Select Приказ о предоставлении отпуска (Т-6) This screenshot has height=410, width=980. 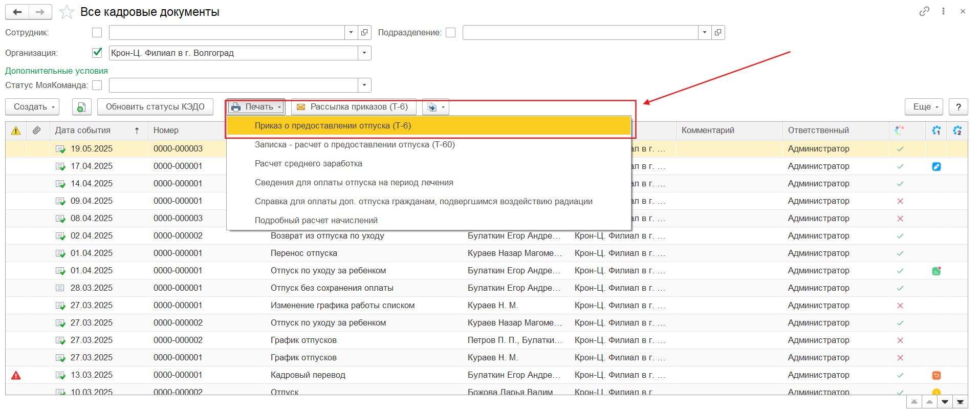coord(333,126)
